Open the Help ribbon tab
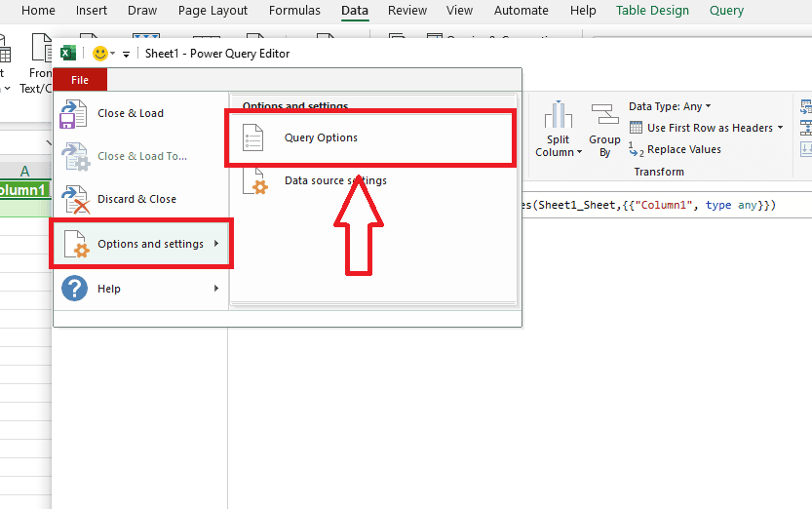This screenshot has width=812, height=509. click(x=583, y=11)
